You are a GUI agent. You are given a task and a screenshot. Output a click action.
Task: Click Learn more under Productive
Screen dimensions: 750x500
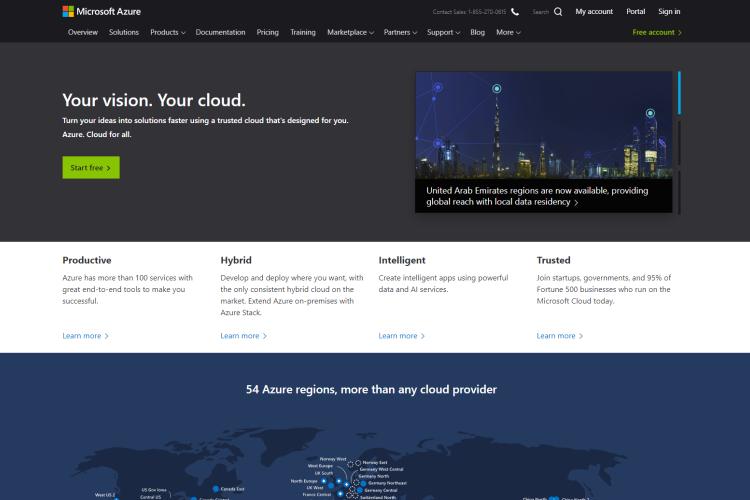click(85, 336)
